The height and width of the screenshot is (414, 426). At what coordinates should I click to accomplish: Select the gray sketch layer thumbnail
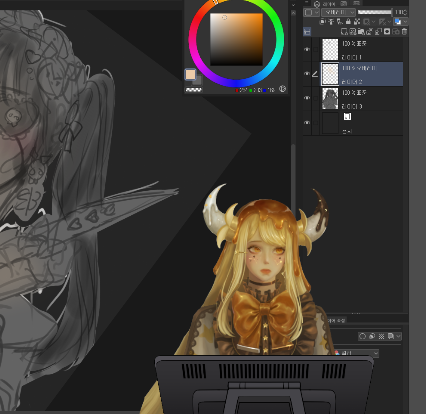(330, 98)
